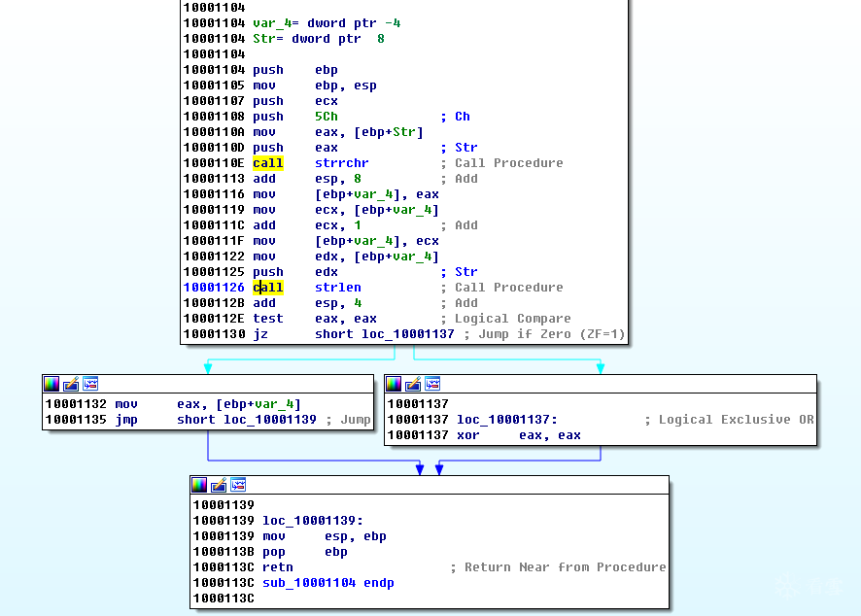This screenshot has width=861, height=616.
Task: Click the add esp, 8 instruction
Action: click(x=306, y=179)
